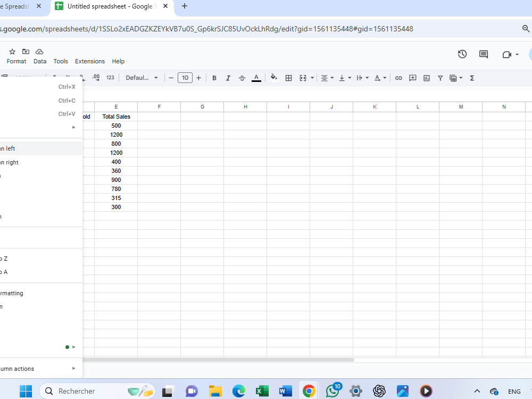Click the horizontal scrollbar of the sheet
The height and width of the screenshot is (399, 532).
(x=218, y=360)
